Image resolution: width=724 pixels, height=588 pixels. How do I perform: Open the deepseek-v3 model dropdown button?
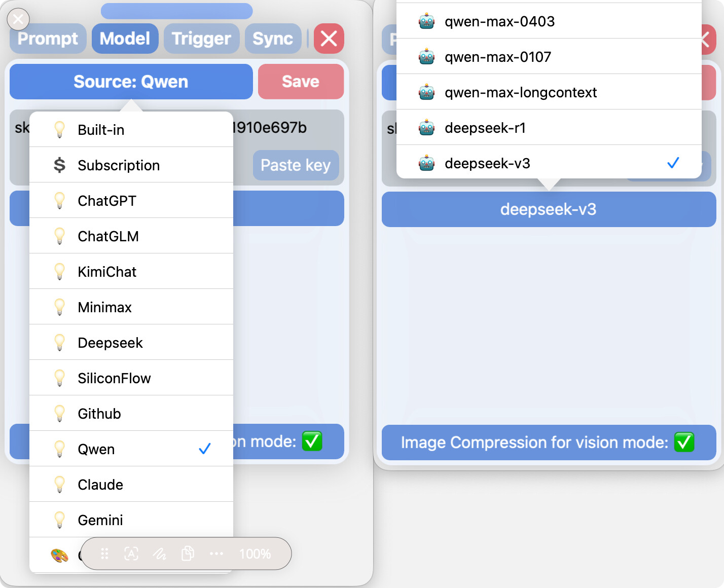[x=549, y=209]
